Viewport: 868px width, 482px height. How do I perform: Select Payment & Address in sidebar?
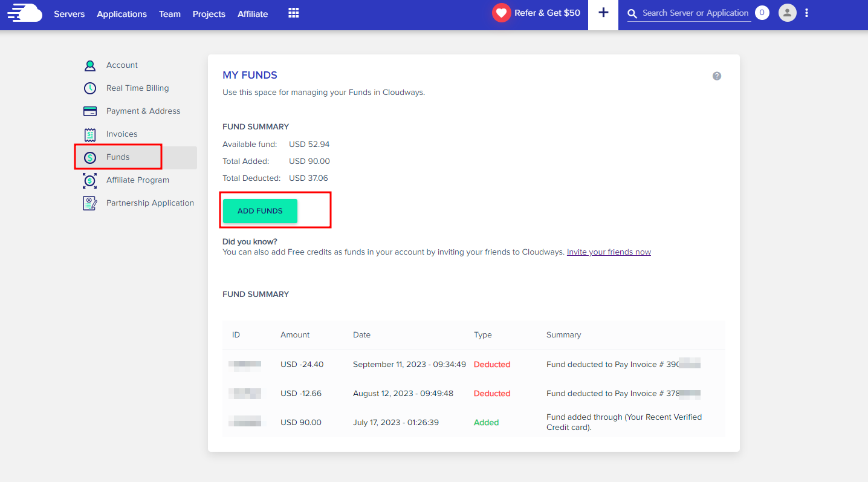143,111
